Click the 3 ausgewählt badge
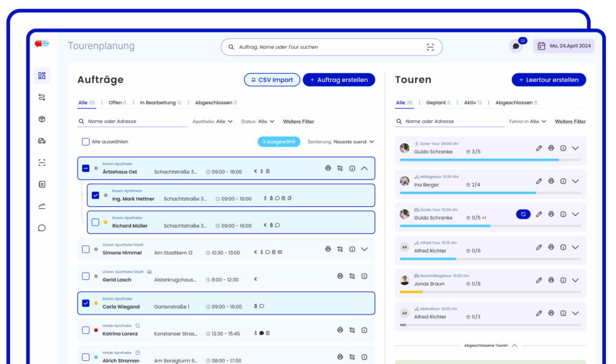 click(x=279, y=141)
